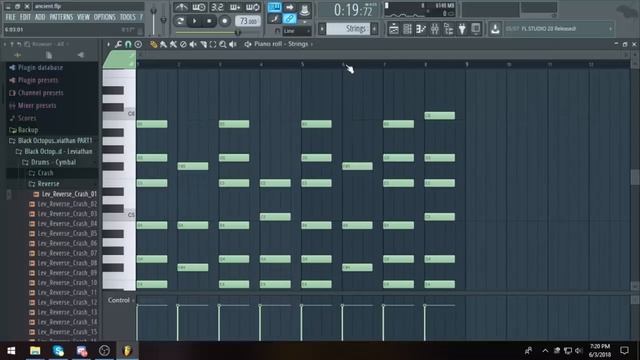Click the piano roll vertical scrollbar
Screen dimensions: 640x360
(x=635, y=176)
